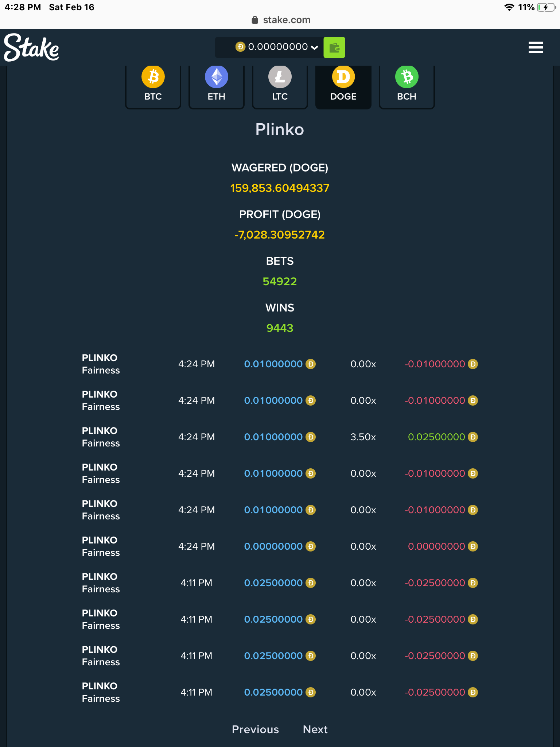Select the ETH currency icon

216,77
